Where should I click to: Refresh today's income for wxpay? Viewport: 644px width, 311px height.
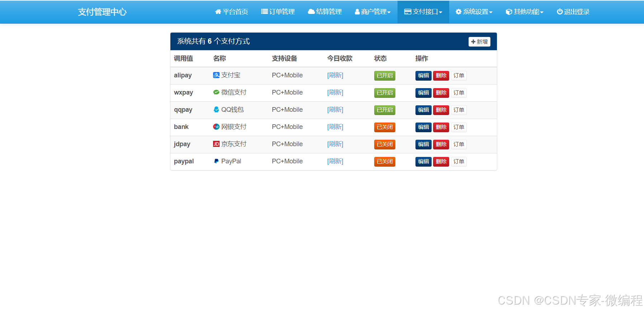coord(335,92)
